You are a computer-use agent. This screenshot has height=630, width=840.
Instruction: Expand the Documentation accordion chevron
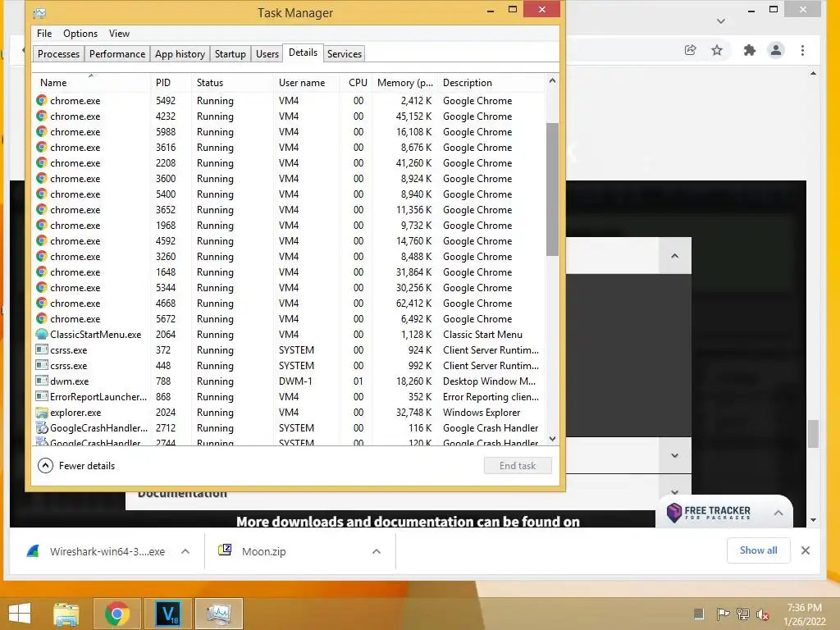point(674,491)
